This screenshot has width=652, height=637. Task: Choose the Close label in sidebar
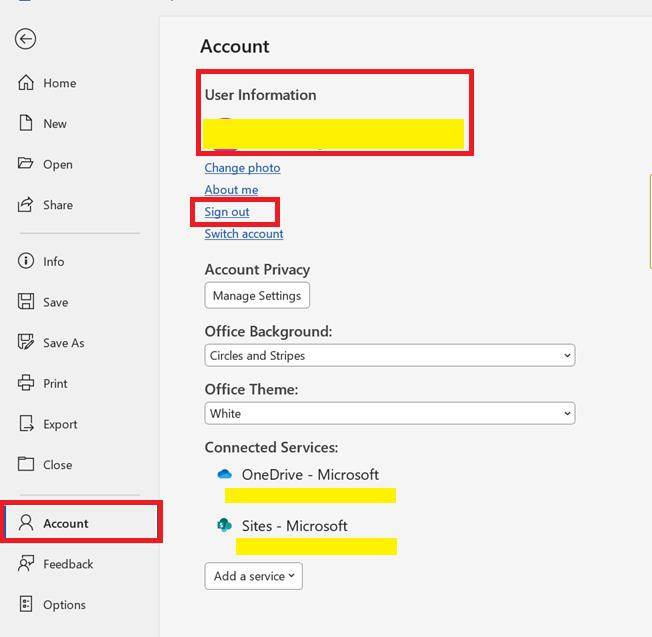(x=57, y=465)
